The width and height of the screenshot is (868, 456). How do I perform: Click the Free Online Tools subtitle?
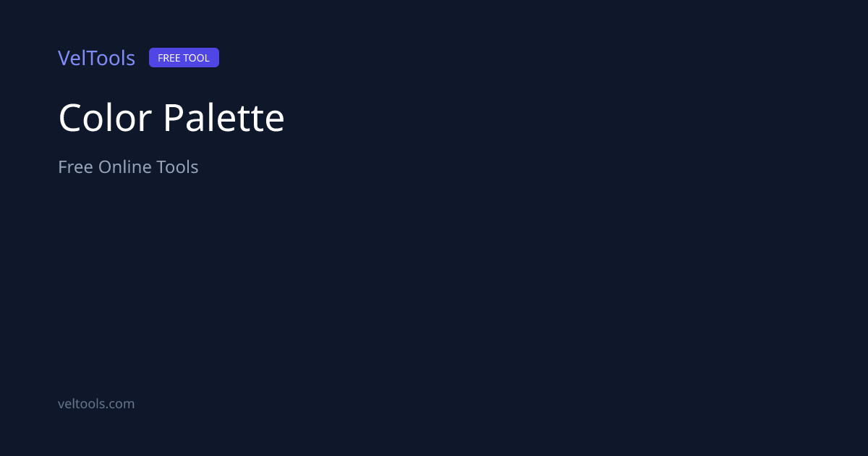[128, 167]
